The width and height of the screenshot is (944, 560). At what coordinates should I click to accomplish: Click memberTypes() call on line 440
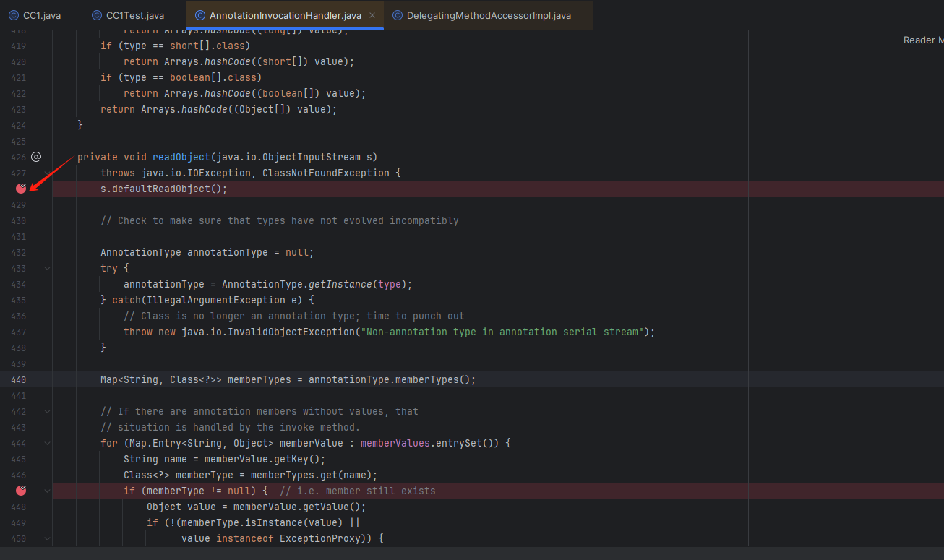pos(433,379)
